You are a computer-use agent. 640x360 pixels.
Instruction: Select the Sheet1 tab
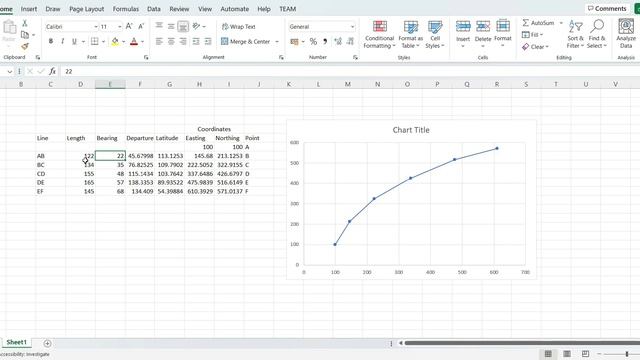[x=16, y=342]
